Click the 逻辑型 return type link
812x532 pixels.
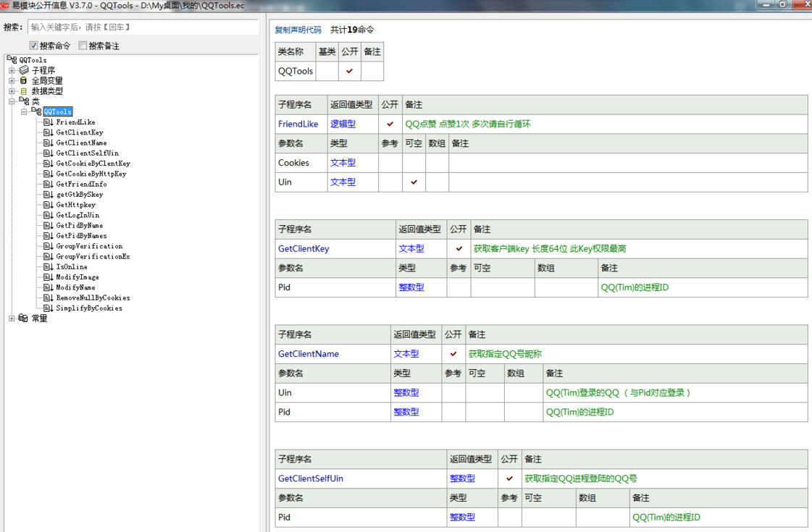point(343,124)
